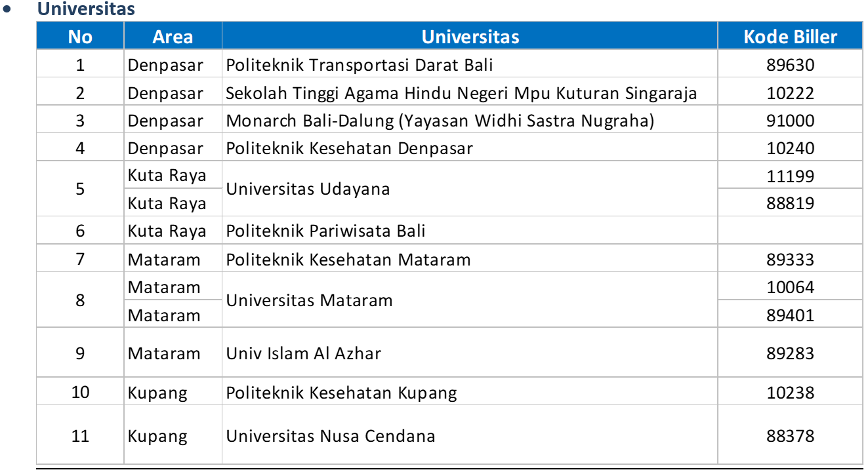This screenshot has width=868, height=474.
Task: Select the "Area" column header
Action: click(x=173, y=36)
